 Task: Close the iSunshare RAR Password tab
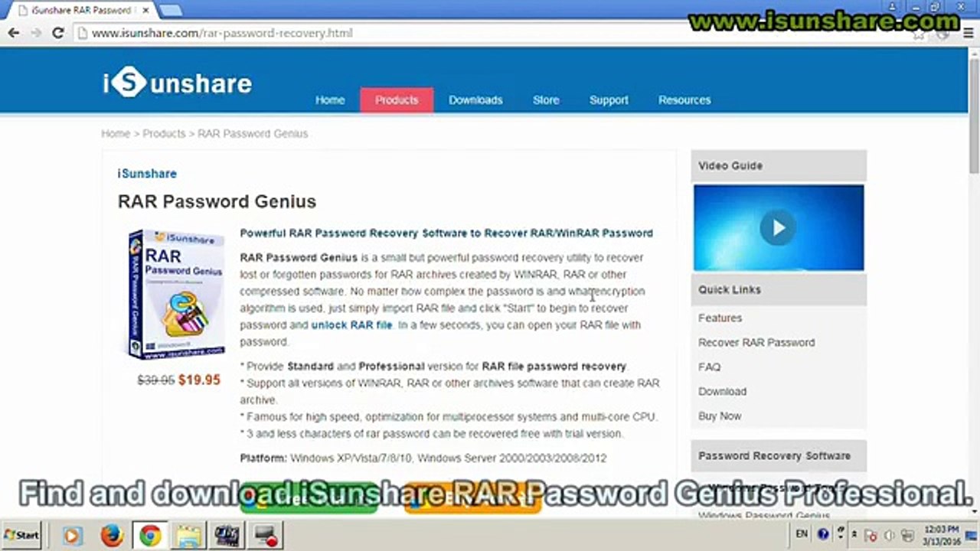tap(145, 10)
